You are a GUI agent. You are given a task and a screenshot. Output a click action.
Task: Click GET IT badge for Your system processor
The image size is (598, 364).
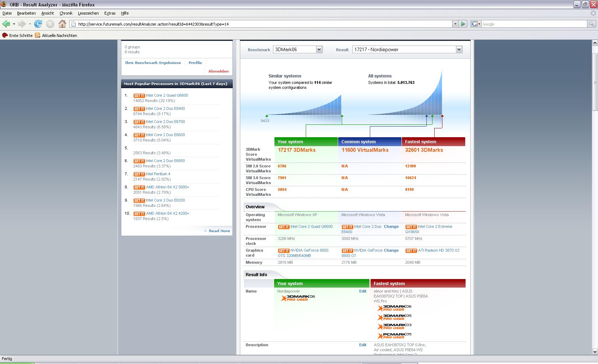click(x=284, y=227)
